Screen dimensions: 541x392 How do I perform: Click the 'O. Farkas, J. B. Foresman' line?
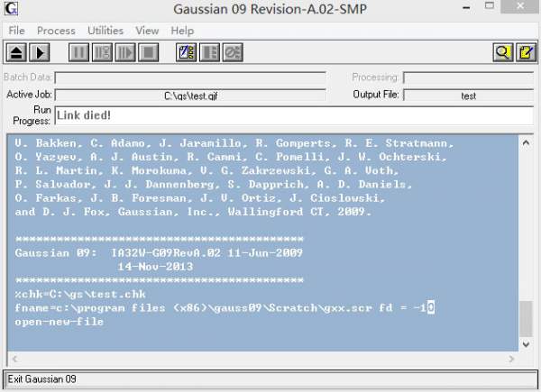click(x=200, y=198)
